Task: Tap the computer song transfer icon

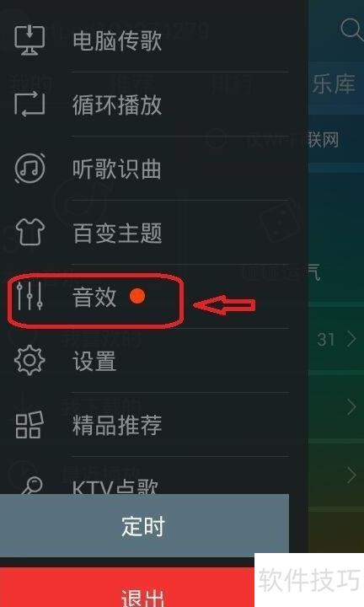Action: (x=29, y=40)
